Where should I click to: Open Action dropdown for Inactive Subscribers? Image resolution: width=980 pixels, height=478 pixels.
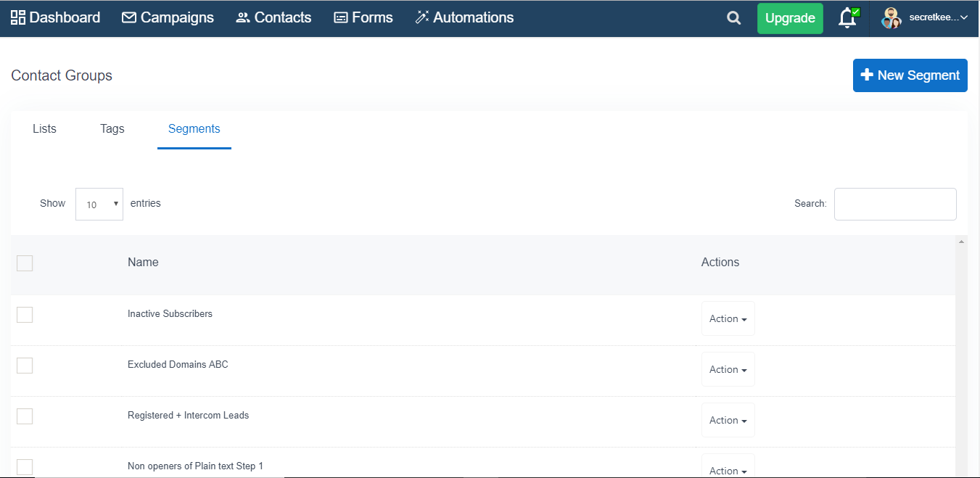728,318
